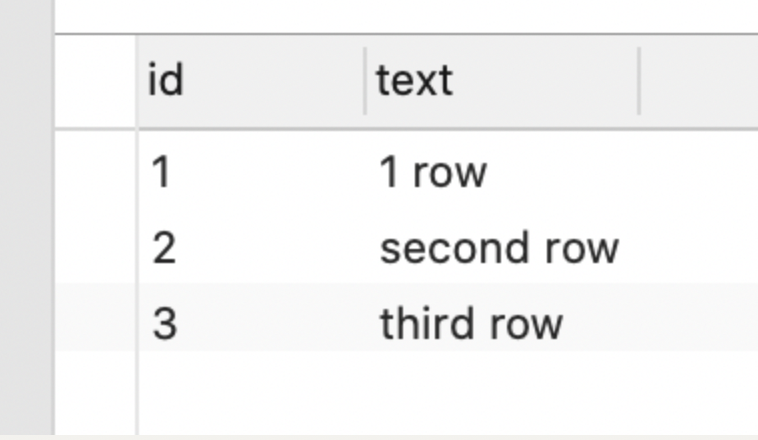Select the cell containing '1 row'
The height and width of the screenshot is (440, 758).
pyautogui.click(x=502, y=172)
